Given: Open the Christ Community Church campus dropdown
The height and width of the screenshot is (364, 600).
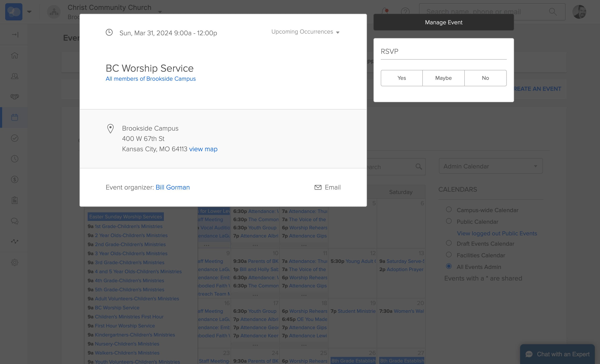Looking at the screenshot, I should tap(160, 12).
